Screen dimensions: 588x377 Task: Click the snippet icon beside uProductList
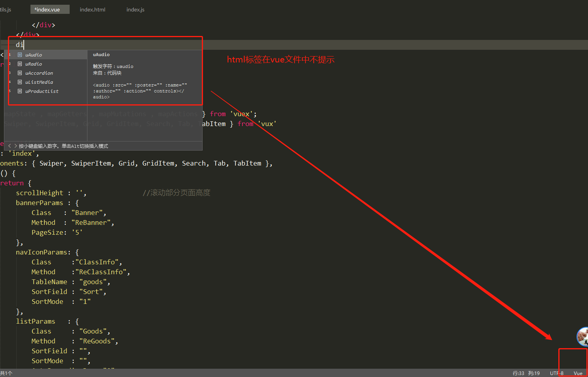pyautogui.click(x=20, y=91)
